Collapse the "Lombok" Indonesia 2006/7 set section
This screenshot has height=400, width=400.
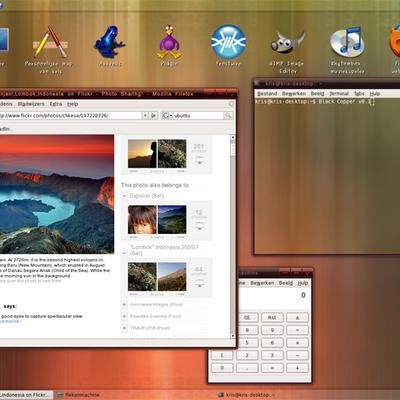tap(124, 253)
